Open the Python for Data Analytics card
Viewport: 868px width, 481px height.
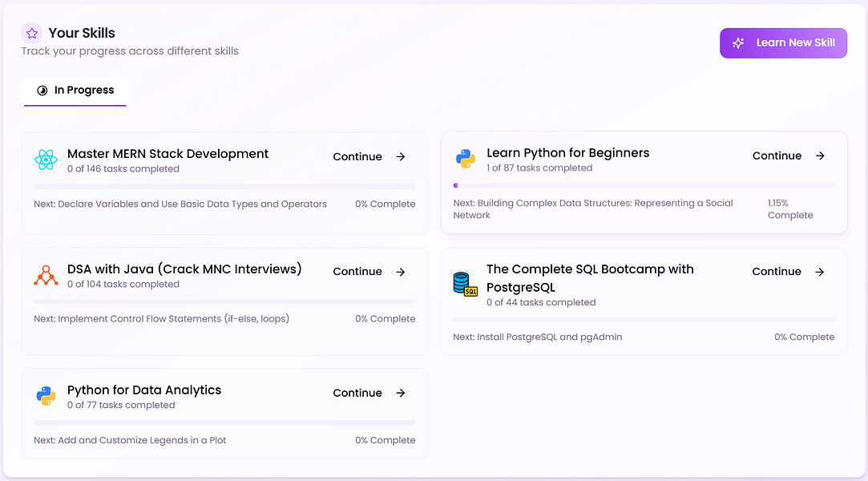(224, 413)
